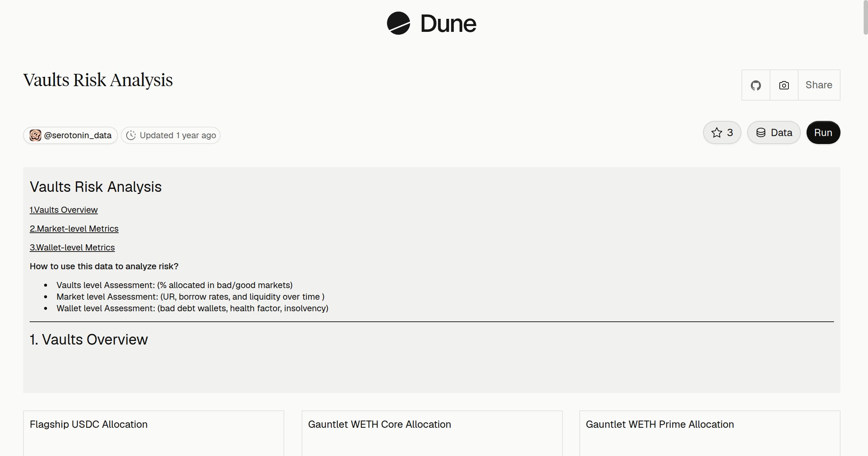Click 'How to use this data to analyze risk?'
This screenshot has height=456, width=868.
(x=104, y=266)
